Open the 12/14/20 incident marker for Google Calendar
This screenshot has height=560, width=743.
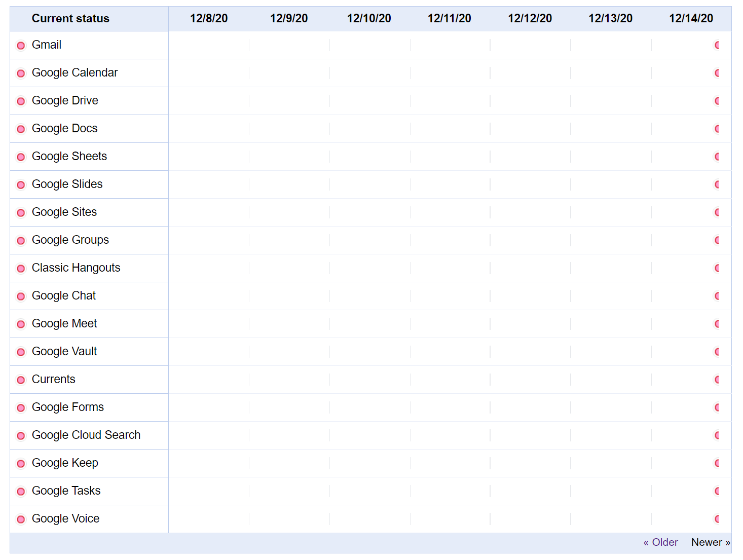pyautogui.click(x=717, y=73)
